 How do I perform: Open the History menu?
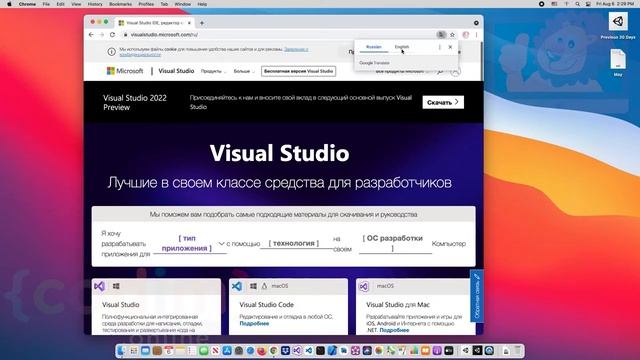pyautogui.click(x=95, y=4)
